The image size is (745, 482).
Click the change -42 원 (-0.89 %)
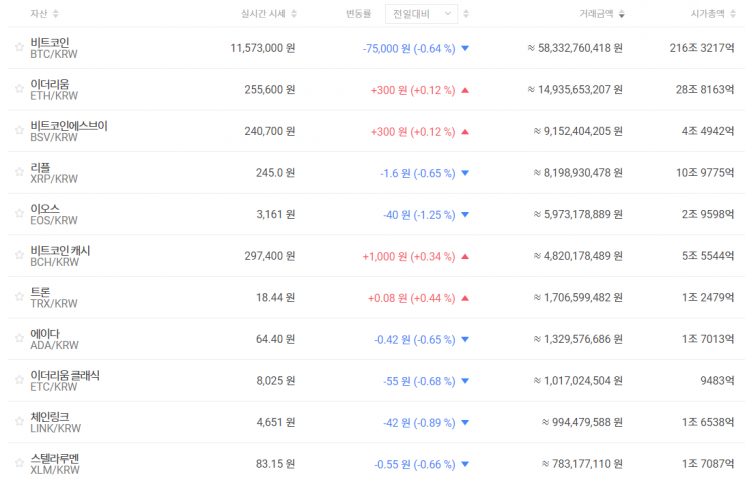point(419,423)
